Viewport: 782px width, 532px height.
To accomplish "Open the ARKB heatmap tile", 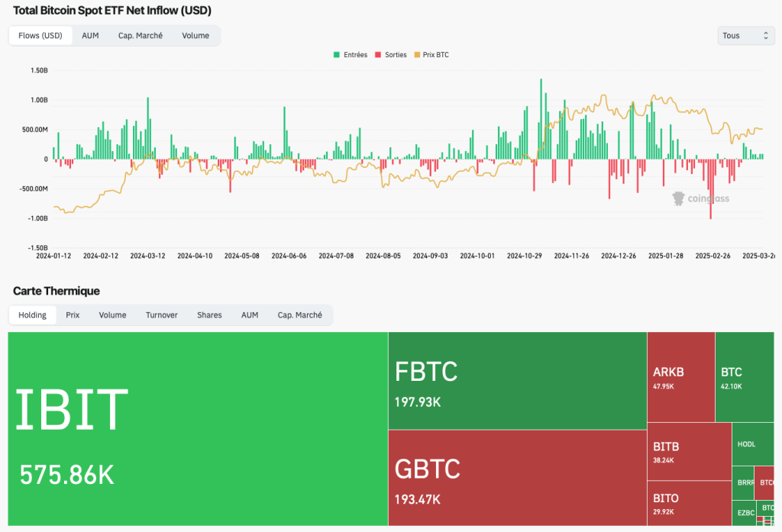I will tap(681, 377).
